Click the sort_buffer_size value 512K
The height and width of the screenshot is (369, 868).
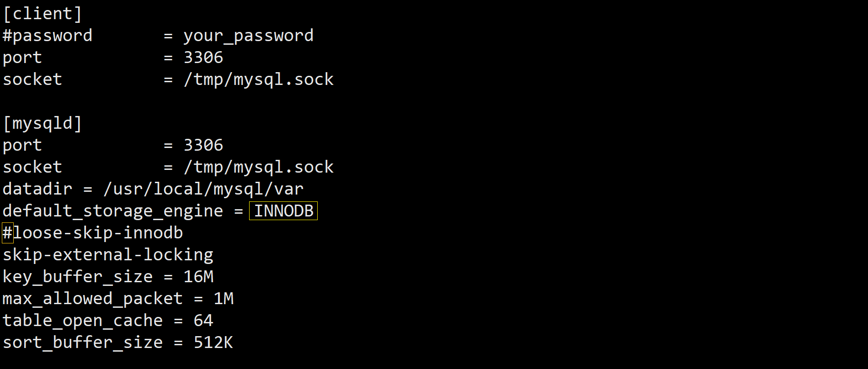tap(213, 343)
